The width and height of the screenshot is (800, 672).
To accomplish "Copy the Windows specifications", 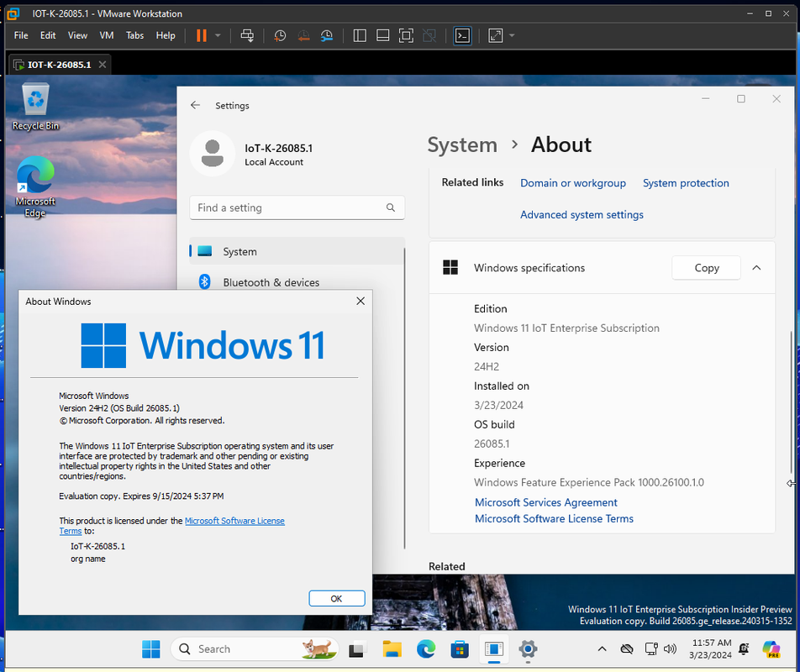I will 706,268.
